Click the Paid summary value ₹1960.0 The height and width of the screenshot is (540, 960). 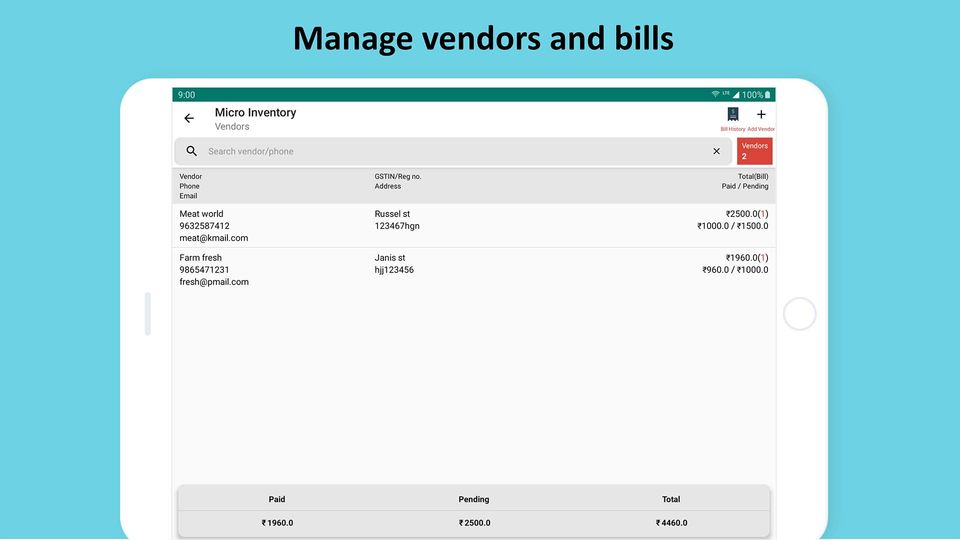[x=277, y=523]
